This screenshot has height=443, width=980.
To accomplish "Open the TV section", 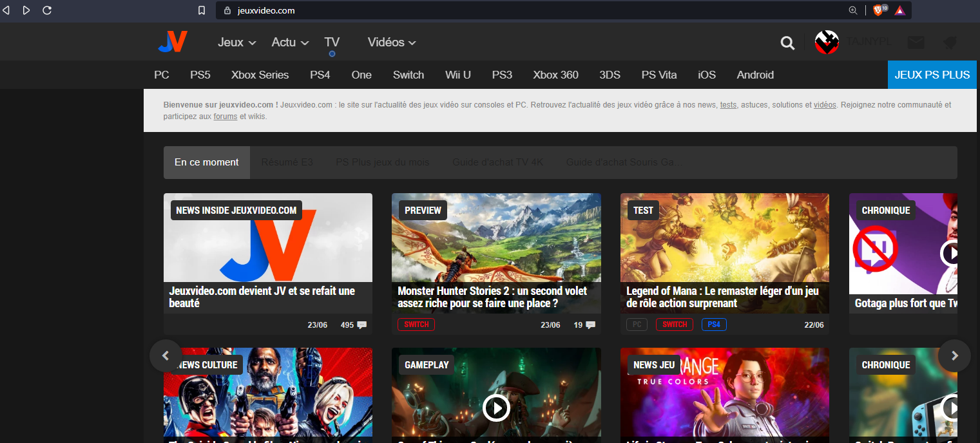I will (332, 42).
